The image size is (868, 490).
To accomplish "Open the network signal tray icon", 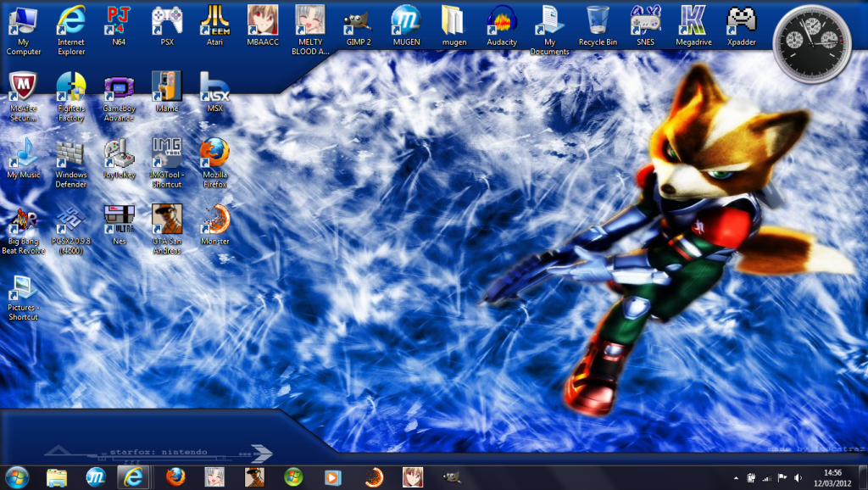I will [x=766, y=478].
